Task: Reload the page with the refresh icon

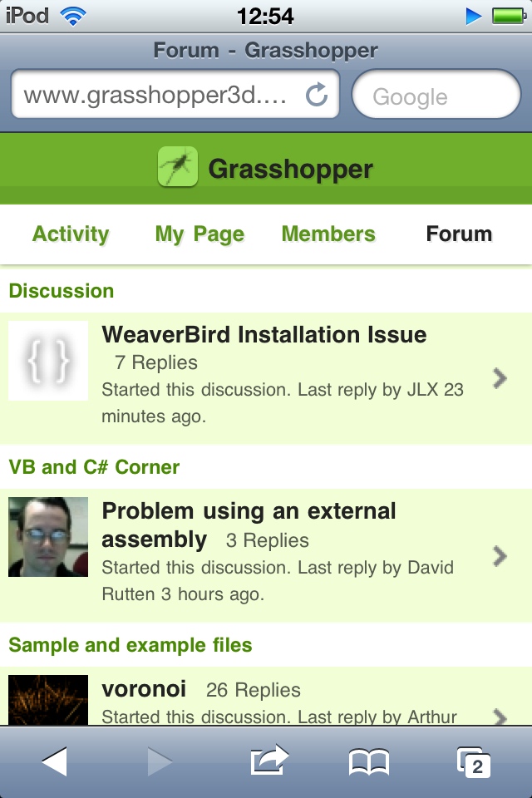Action: pos(317,96)
